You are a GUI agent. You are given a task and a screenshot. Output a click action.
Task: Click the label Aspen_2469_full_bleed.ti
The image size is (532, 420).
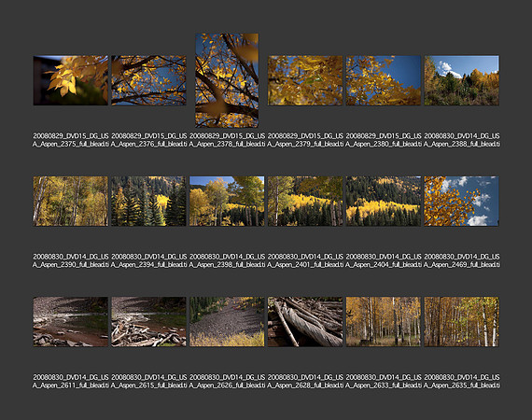[461, 260]
